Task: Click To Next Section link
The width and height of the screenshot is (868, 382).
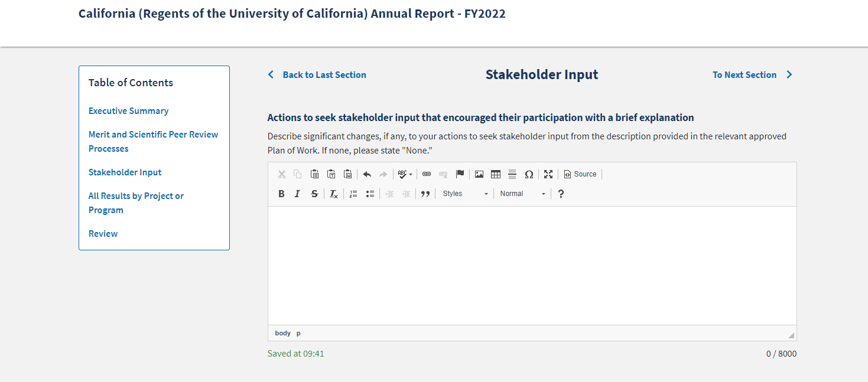Action: 745,75
